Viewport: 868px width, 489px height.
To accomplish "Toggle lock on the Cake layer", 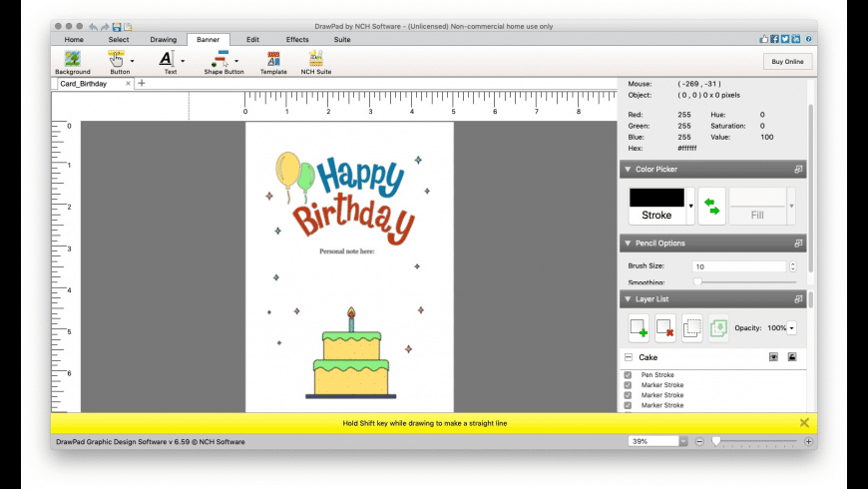I will pyautogui.click(x=792, y=357).
